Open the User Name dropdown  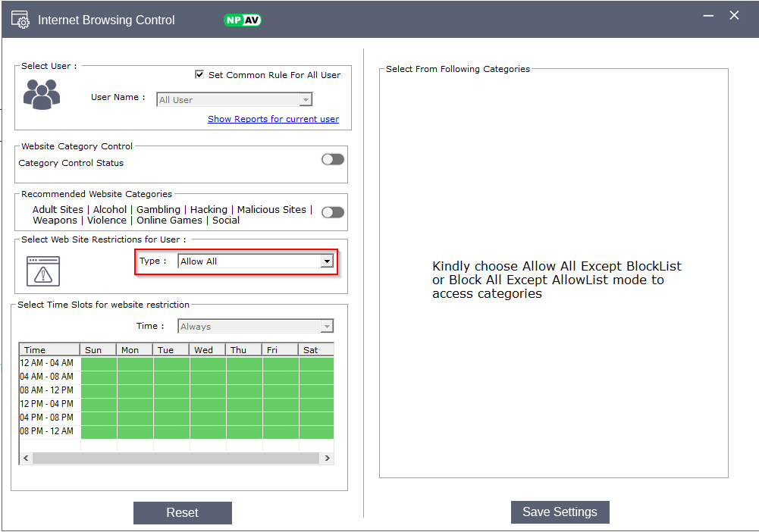tap(306, 100)
